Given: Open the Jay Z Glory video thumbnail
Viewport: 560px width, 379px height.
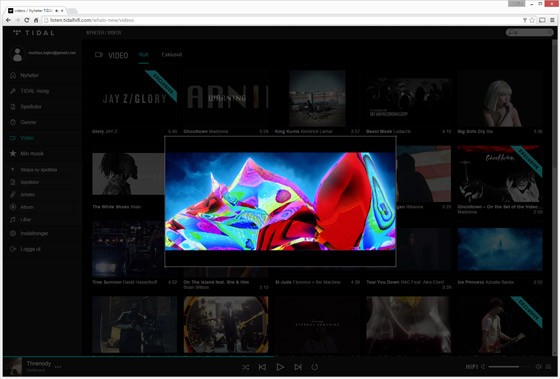Looking at the screenshot, I should [x=134, y=99].
